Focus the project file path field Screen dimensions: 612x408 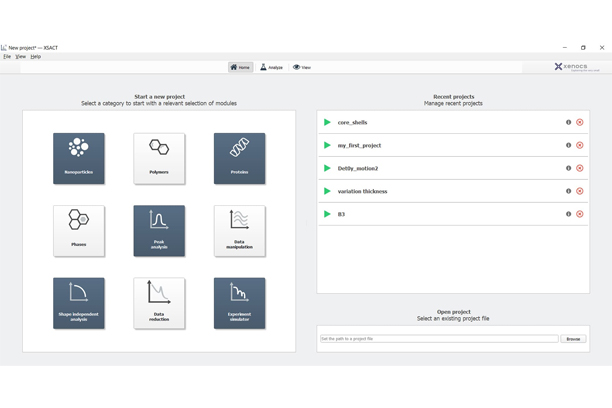[439, 339]
